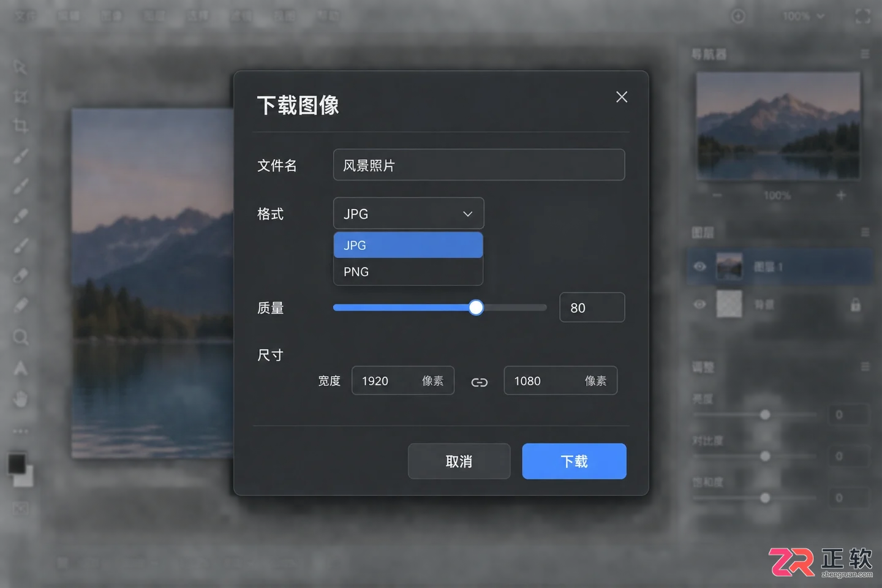Toggle visibility of the 背景 background layer
Image resolution: width=882 pixels, height=588 pixels.
tap(700, 304)
